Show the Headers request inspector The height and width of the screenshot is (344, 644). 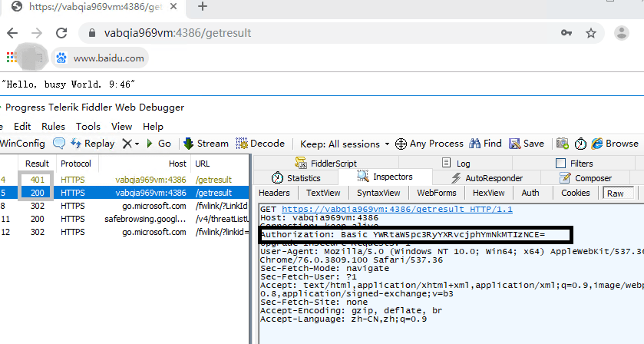click(274, 193)
